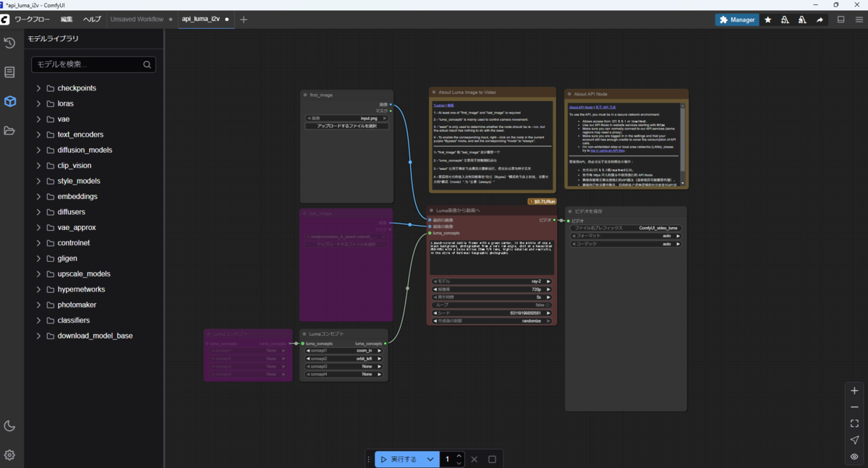Collapse the About API Node note dot
This screenshot has height=468, width=868.
pyautogui.click(x=569, y=94)
